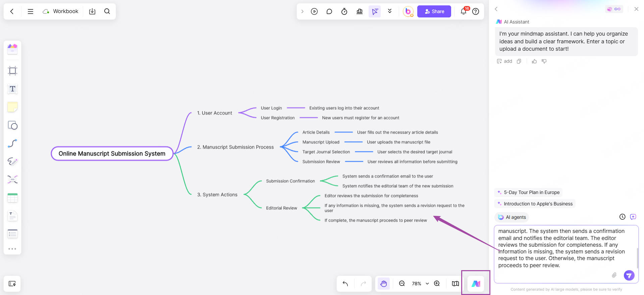644x295 pixels.
Task: Expand more toolbar options chevrons
Action: coord(390,11)
